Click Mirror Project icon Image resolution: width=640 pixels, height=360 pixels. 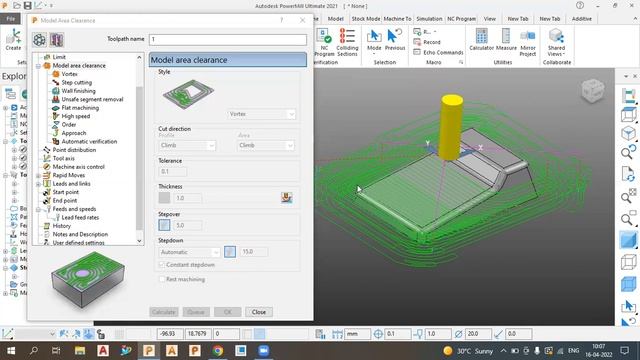(527, 36)
